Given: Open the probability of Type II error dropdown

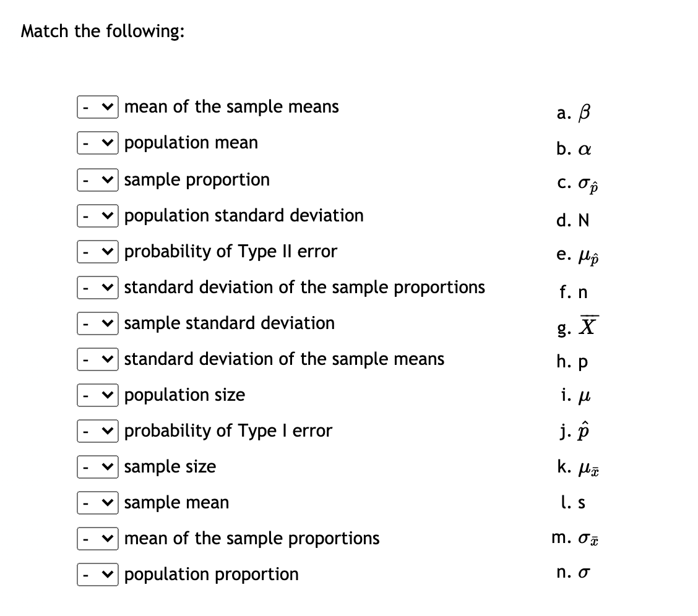Looking at the screenshot, I should coord(97,251).
